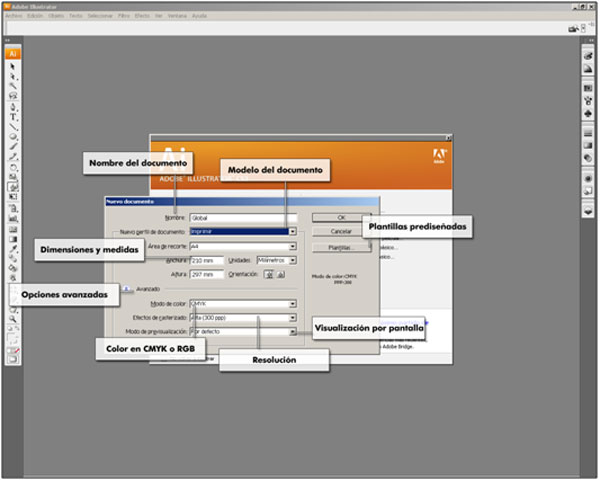Click the Nombre field containing Global
Screen dimensions: 600x480
pyautogui.click(x=243, y=218)
